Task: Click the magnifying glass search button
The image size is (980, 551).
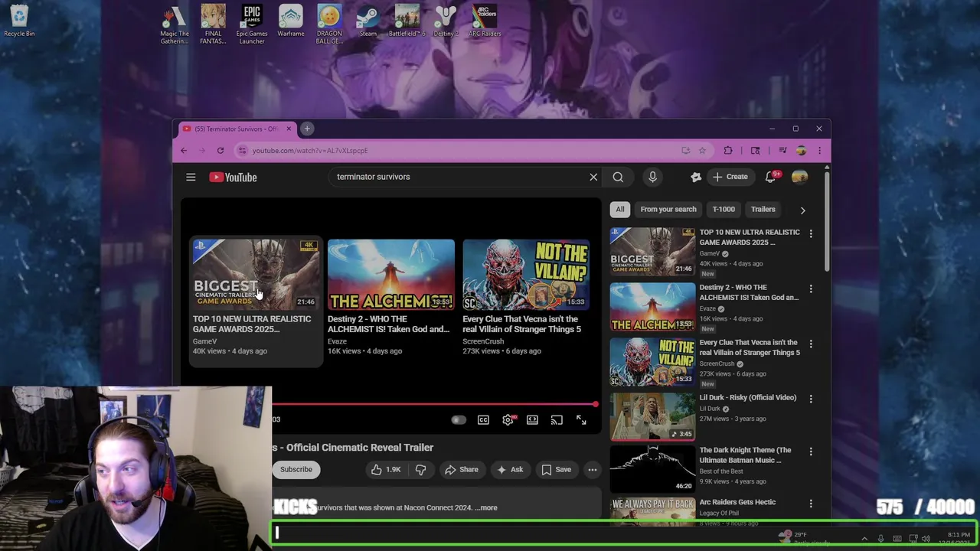Action: [618, 177]
